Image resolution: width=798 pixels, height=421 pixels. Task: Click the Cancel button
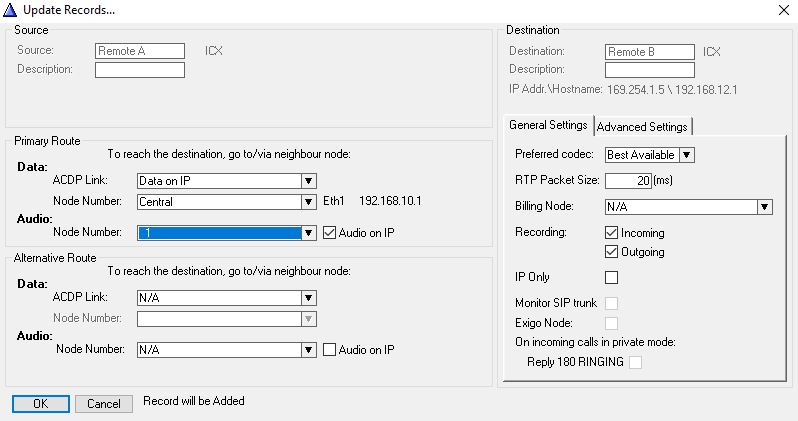click(104, 404)
